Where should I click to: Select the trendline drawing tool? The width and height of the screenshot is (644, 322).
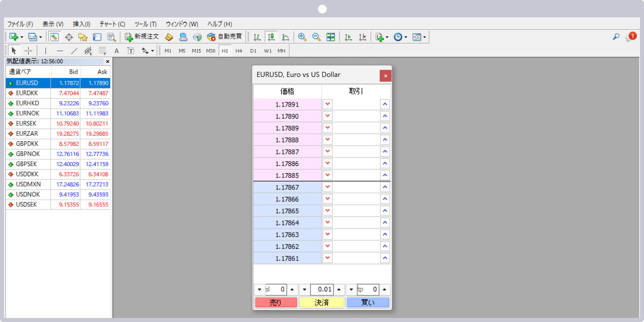click(74, 51)
